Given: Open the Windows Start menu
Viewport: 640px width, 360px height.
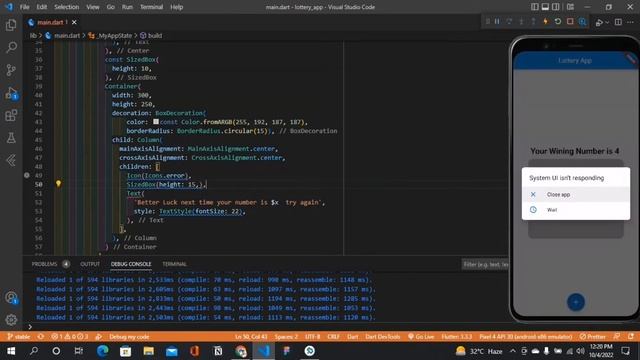Looking at the screenshot, I should tap(11, 351).
